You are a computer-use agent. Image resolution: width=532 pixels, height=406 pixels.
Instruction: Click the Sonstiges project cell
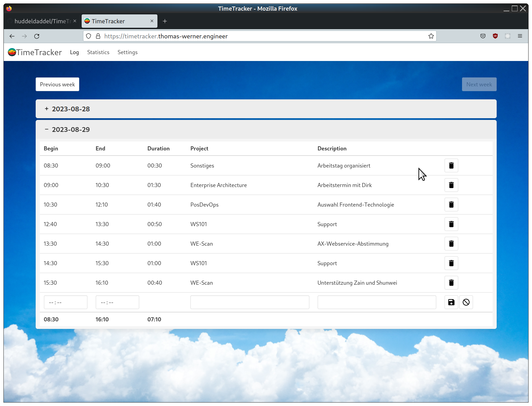coord(202,165)
